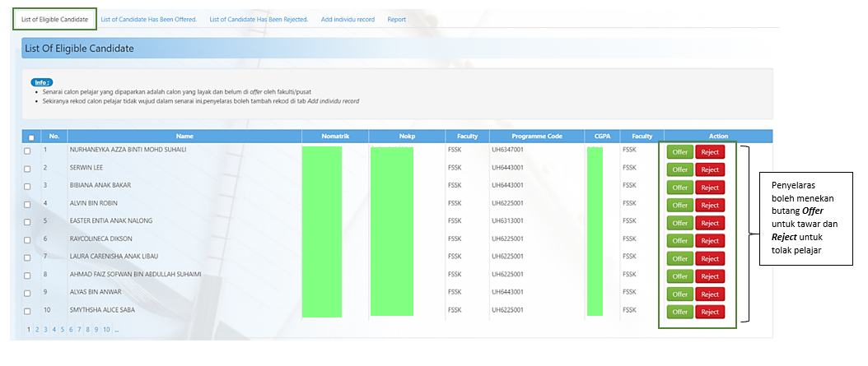
Task: Click Offer for Raycolineca Dikson
Action: tap(679, 241)
